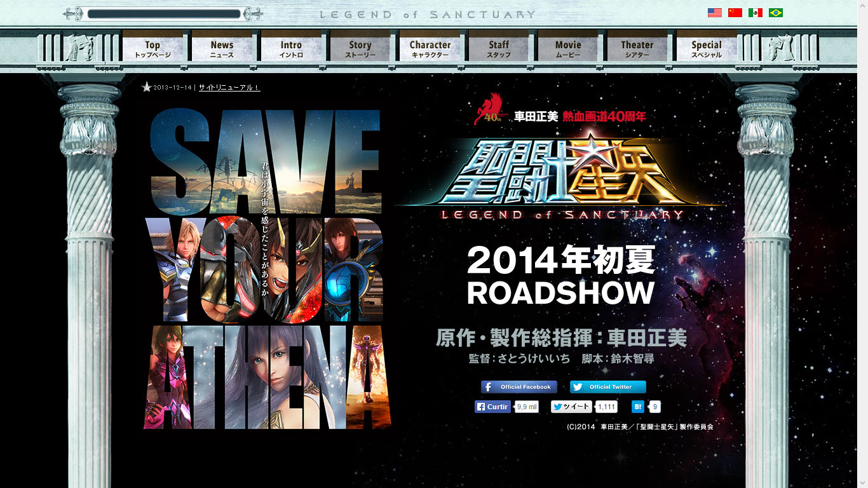Click the dark bar in the header
868x488 pixels.
coord(164,14)
